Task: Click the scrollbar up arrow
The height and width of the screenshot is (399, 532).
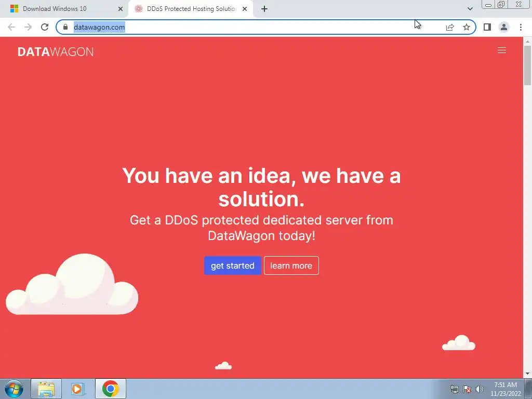Action: pos(528,42)
